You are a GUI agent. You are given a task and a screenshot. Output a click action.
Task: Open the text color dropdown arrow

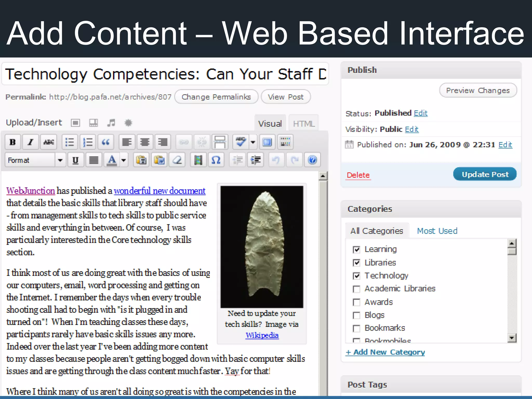124,160
